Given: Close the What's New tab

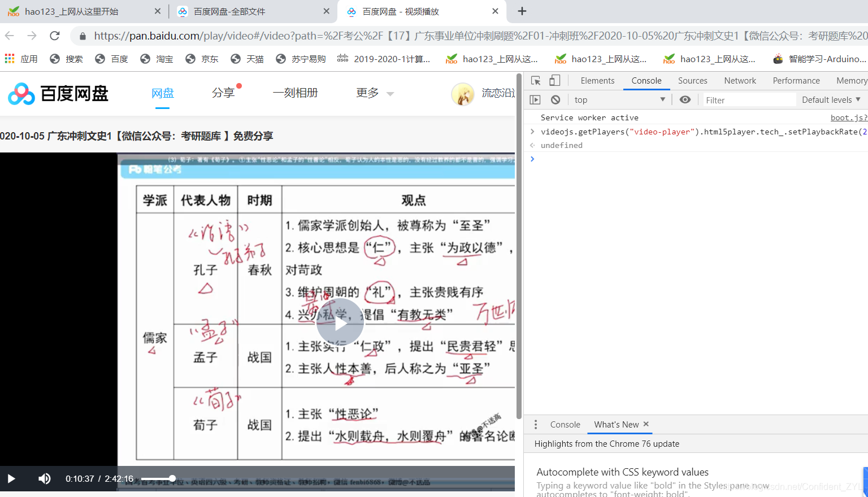Looking at the screenshot, I should [x=646, y=424].
